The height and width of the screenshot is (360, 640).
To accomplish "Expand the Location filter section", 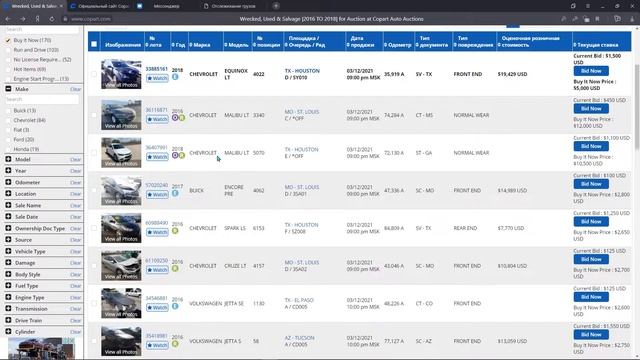I will coord(8,193).
